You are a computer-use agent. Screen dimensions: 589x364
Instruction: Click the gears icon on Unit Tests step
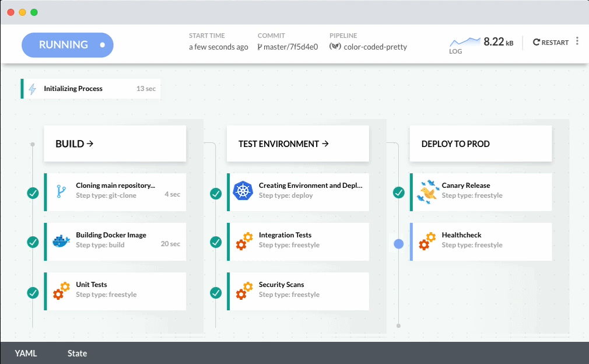click(60, 290)
